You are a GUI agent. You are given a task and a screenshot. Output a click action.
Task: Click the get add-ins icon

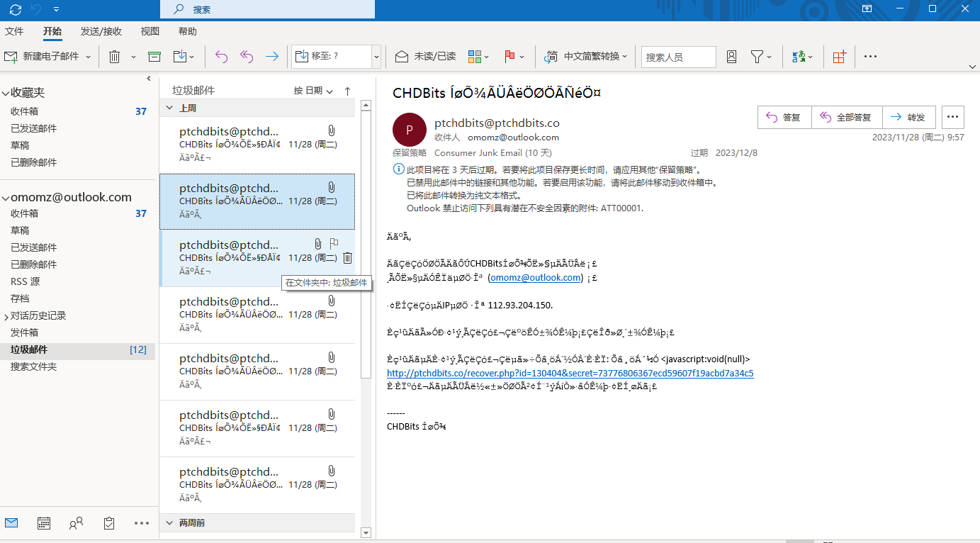click(x=840, y=57)
